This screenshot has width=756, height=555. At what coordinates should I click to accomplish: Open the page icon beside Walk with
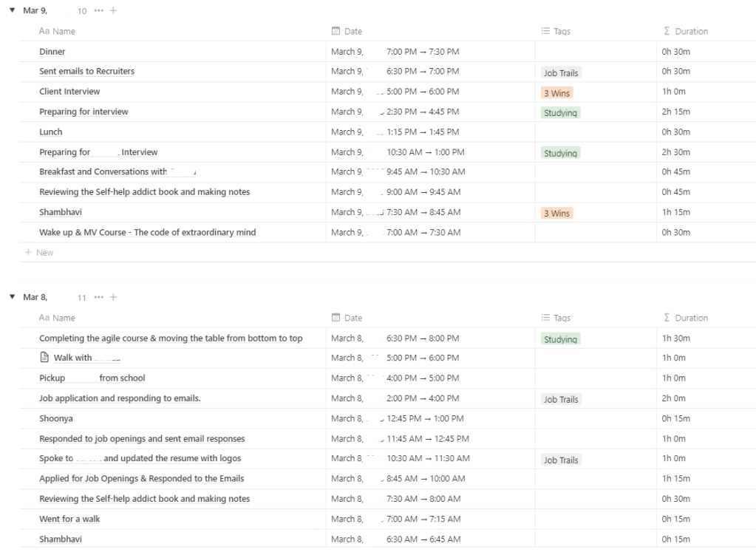[44, 358]
